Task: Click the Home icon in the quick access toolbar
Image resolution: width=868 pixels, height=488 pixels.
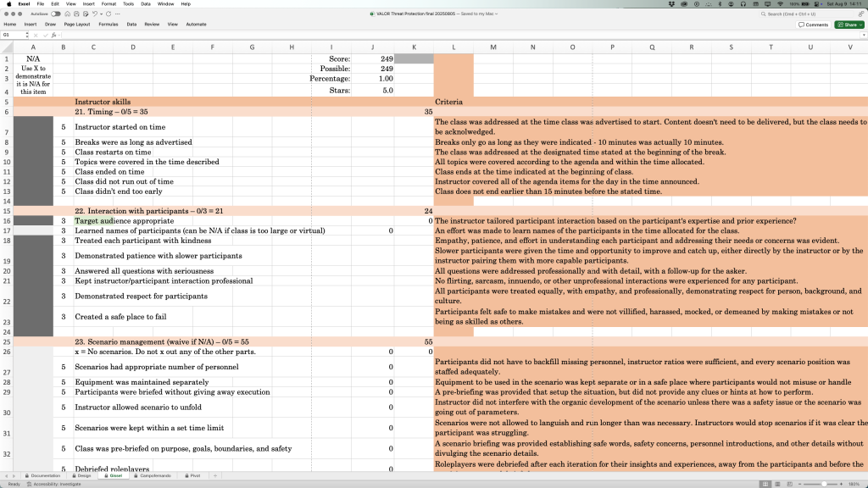Action: [x=67, y=14]
